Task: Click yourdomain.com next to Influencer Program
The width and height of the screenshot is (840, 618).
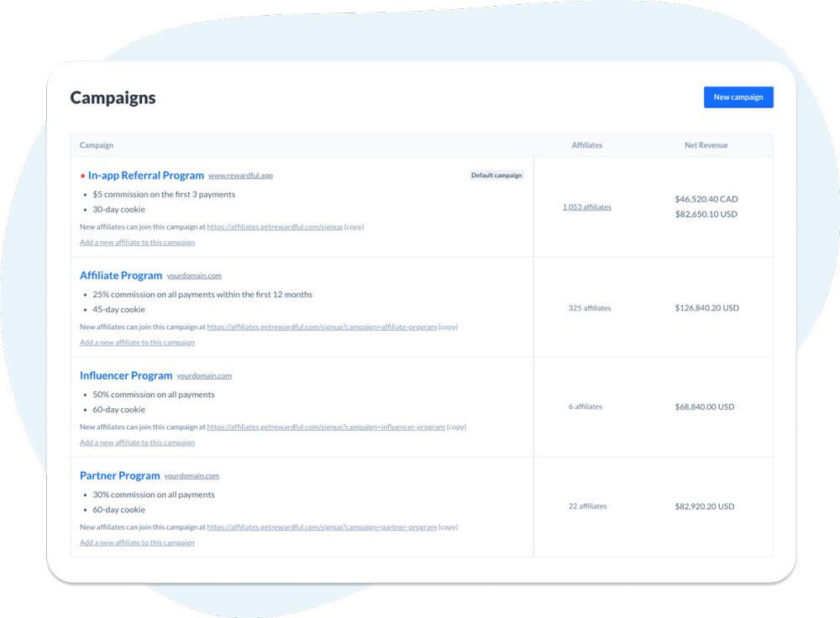Action: coord(204,376)
